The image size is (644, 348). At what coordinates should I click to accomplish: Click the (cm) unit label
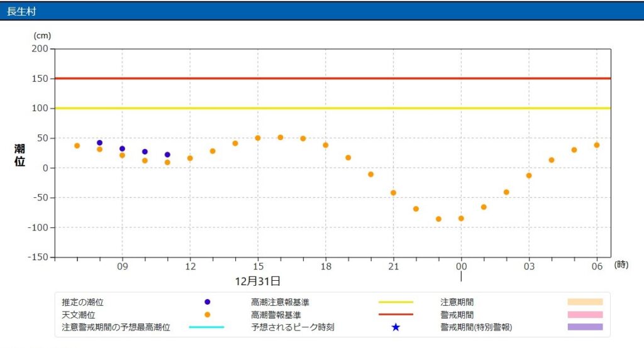pyautogui.click(x=42, y=36)
